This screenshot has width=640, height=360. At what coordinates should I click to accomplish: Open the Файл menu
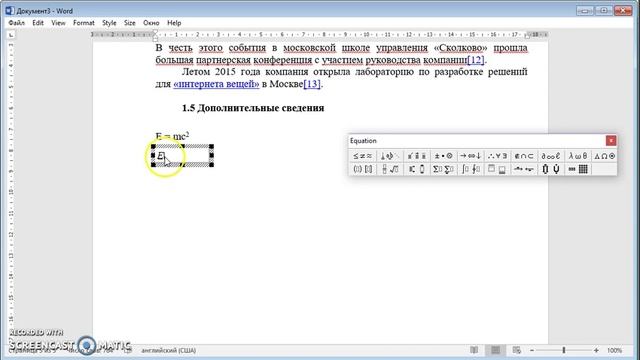(x=17, y=23)
